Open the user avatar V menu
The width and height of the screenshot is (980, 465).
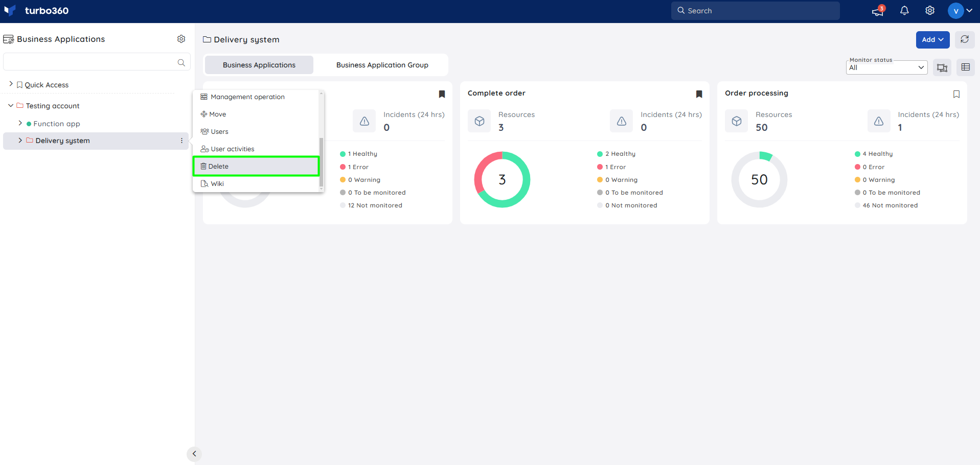click(955, 11)
